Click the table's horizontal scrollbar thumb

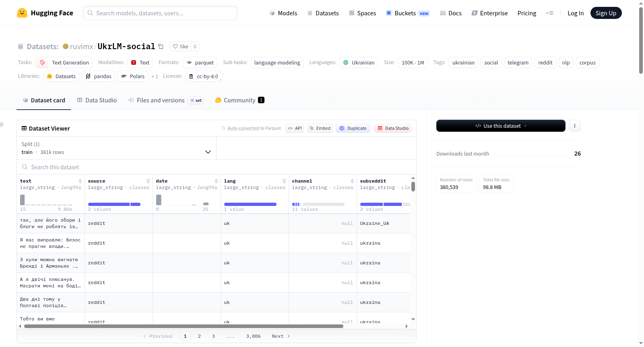tap(184, 326)
